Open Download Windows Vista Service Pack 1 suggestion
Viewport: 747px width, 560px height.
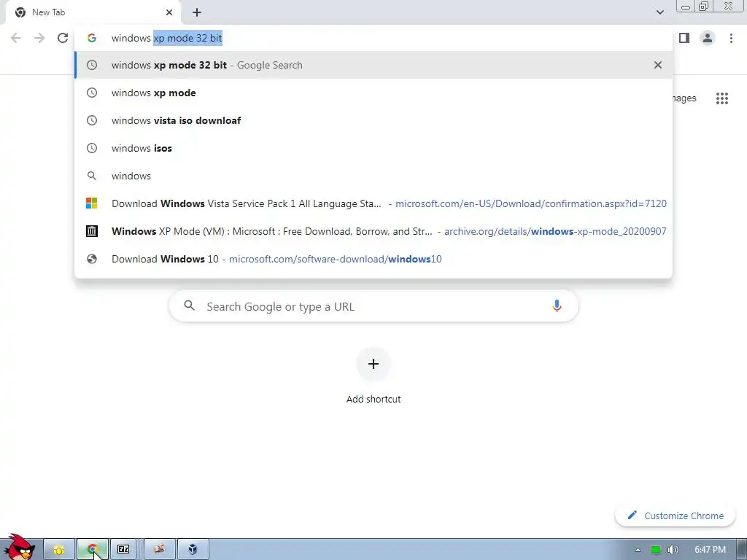[x=373, y=203]
